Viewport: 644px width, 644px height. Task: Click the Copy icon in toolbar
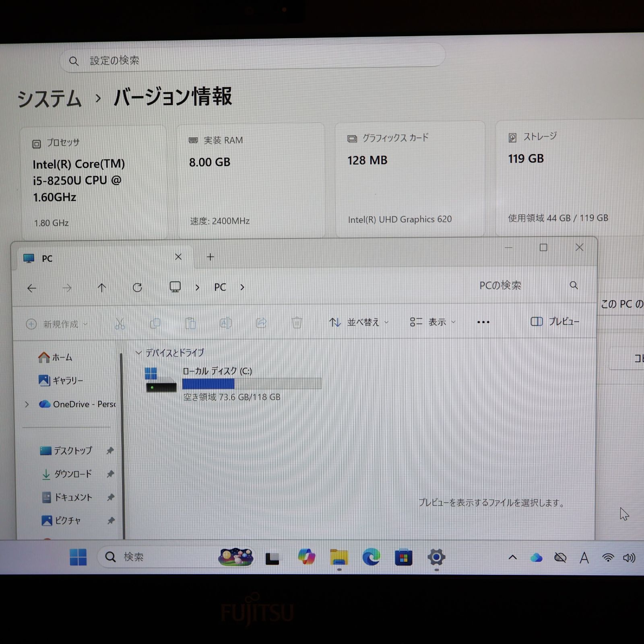tap(155, 323)
